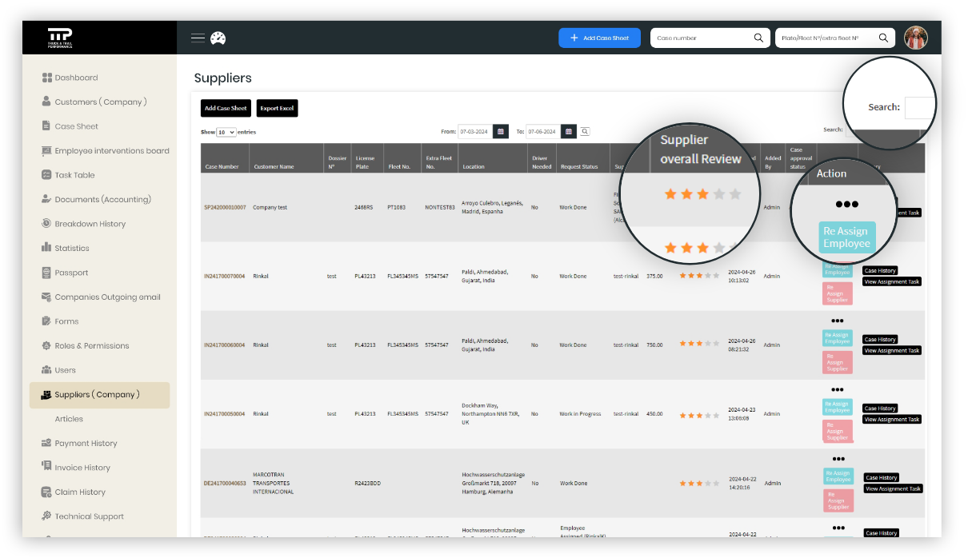The height and width of the screenshot is (558, 980).
Task: Click the Plate/Fleet search magnifier icon
Action: 883,38
